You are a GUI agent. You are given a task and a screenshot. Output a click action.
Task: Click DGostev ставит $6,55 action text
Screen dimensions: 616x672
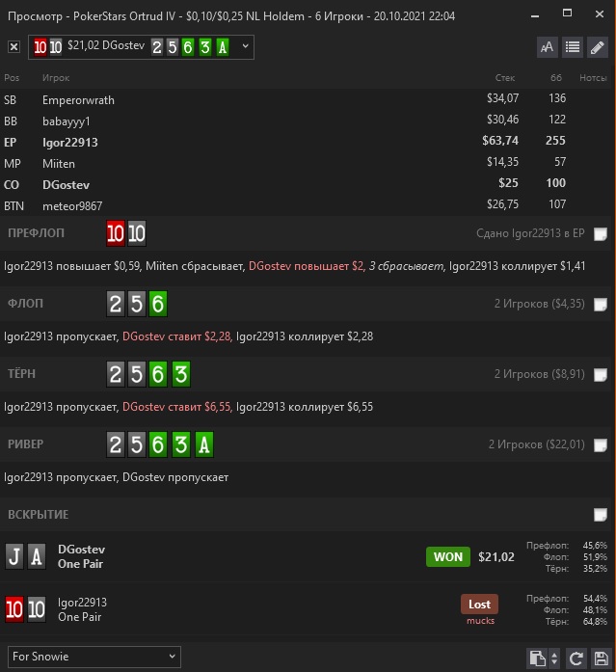[x=176, y=407]
